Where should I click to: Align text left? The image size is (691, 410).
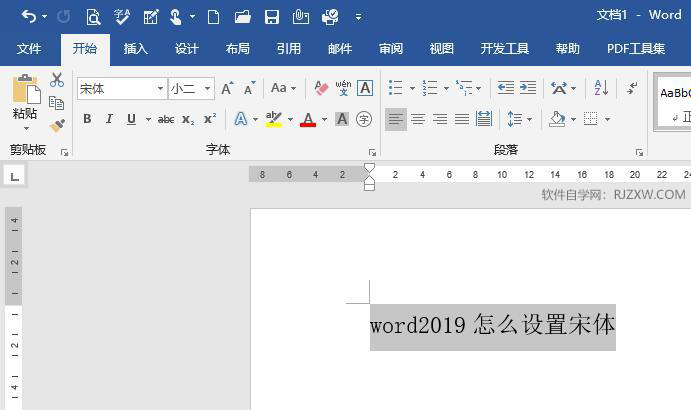[x=396, y=119]
